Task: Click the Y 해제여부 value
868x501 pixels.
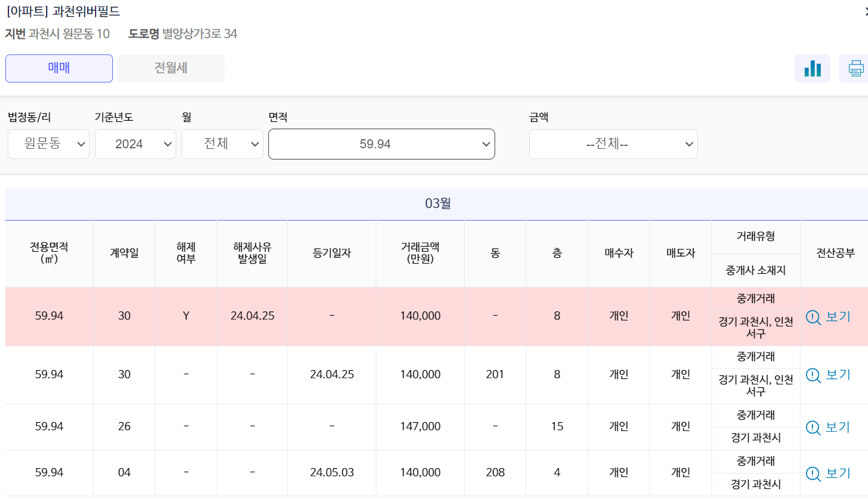Action: pos(186,316)
